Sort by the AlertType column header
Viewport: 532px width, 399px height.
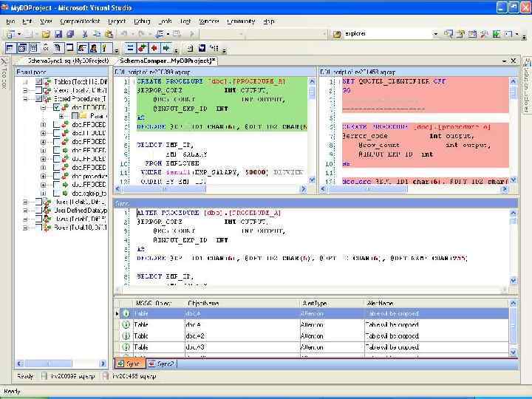(x=332, y=303)
